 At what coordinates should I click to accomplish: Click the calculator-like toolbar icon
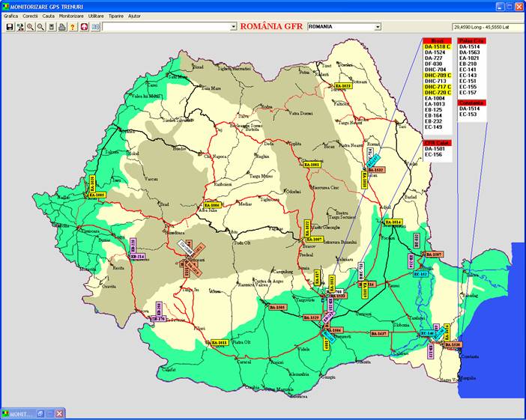click(x=52, y=26)
